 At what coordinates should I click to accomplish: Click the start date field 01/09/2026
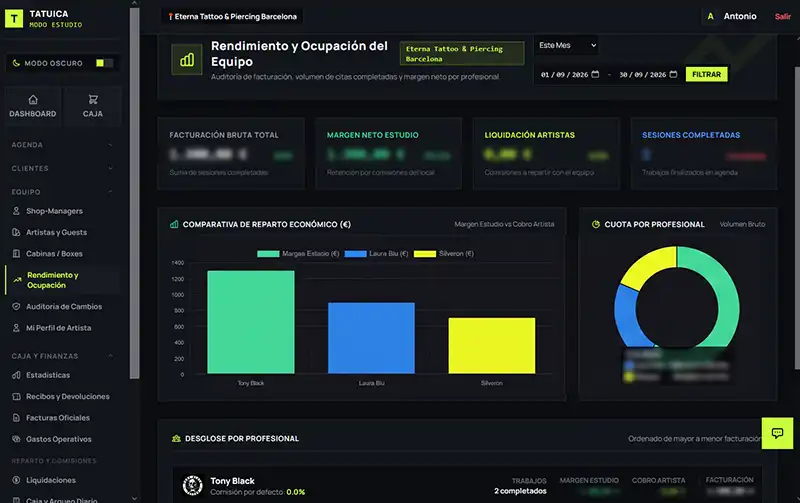pyautogui.click(x=570, y=74)
